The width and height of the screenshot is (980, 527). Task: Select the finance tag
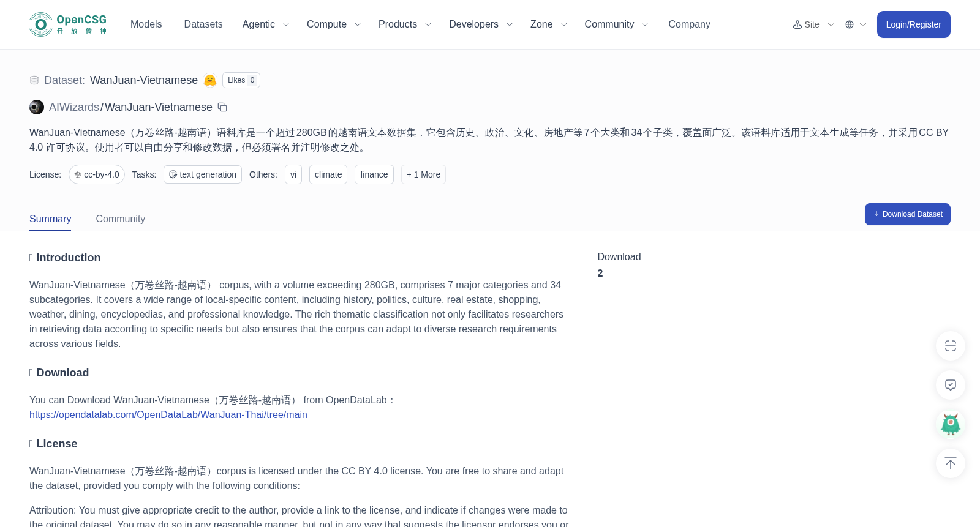374,174
